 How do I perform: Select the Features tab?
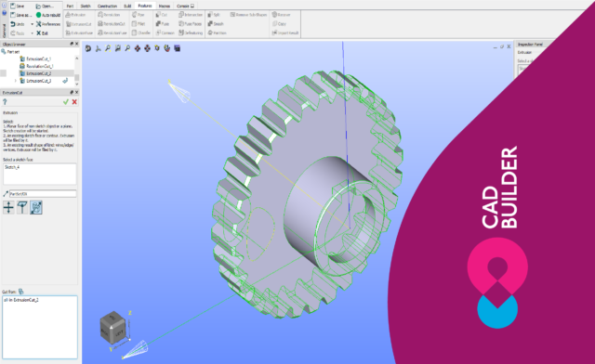pyautogui.click(x=145, y=6)
